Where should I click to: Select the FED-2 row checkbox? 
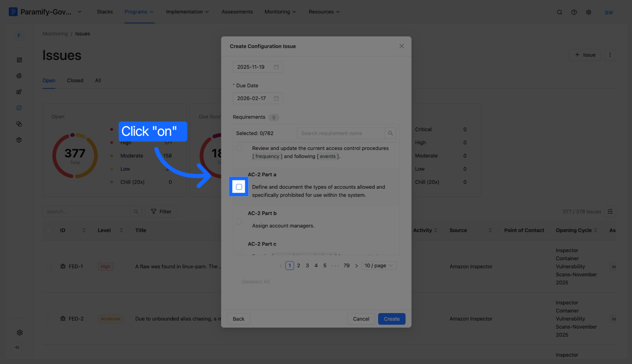click(48, 319)
